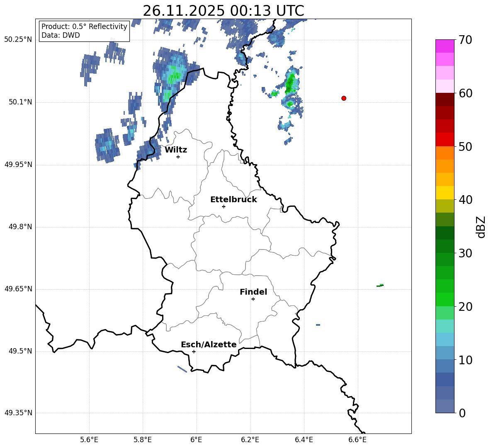This screenshot has width=491, height=448.
Task: Click the Ettelbruck city label
Action: 233,200
